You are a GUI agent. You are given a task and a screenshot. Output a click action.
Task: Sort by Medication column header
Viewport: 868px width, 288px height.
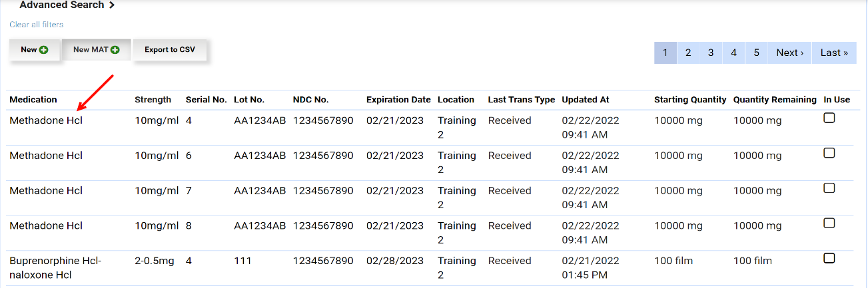33,100
